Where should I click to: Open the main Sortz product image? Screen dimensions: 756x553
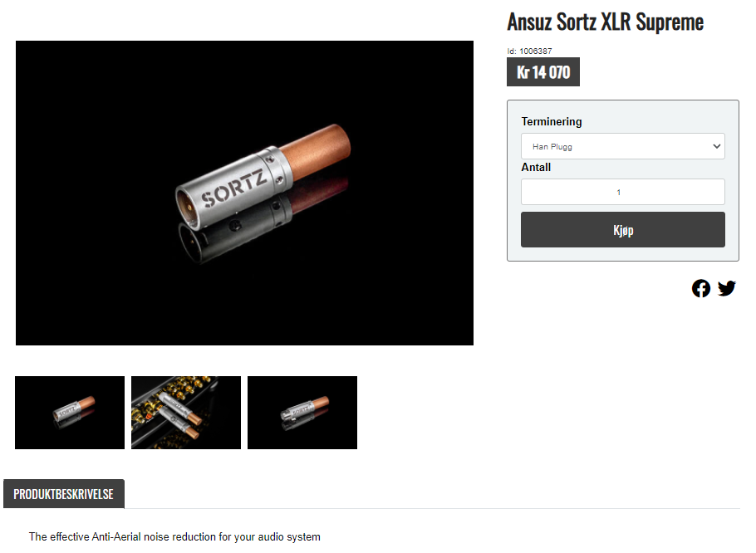coord(244,193)
